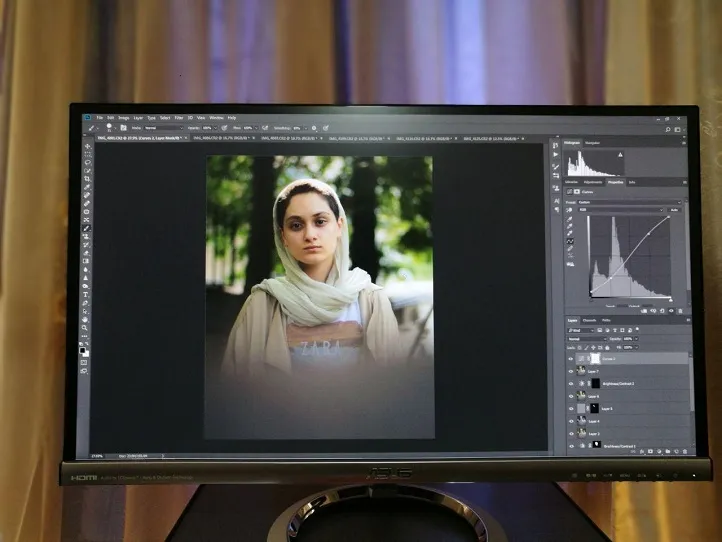Select the Eyedropper tool in the toolbar

click(86, 187)
